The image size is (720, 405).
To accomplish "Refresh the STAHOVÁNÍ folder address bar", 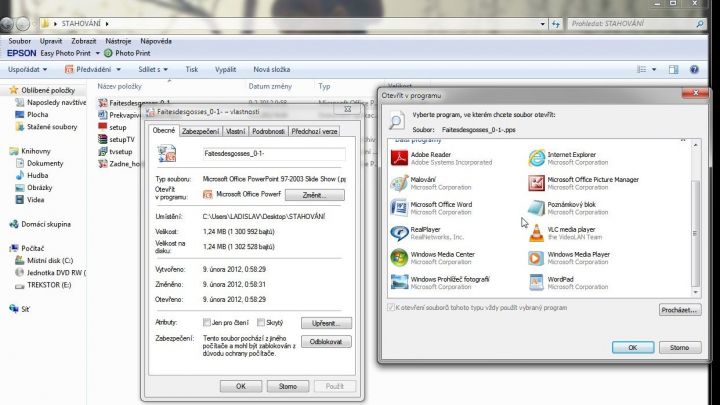I will [556, 23].
